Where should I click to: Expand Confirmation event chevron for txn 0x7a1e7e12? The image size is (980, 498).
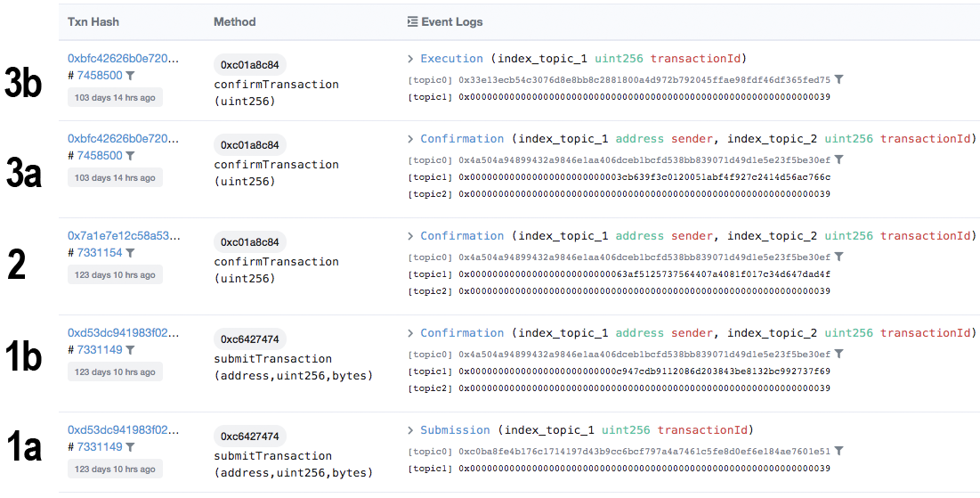pos(410,236)
